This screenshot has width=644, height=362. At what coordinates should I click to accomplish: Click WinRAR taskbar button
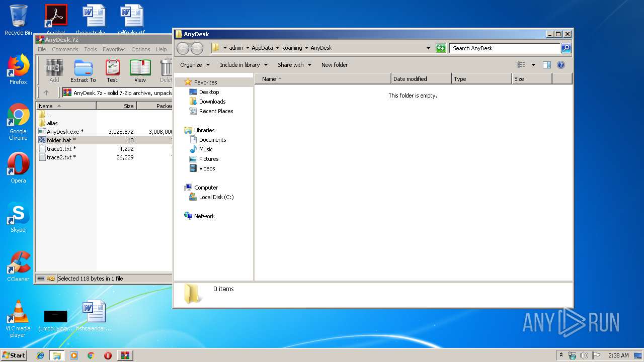(x=125, y=355)
